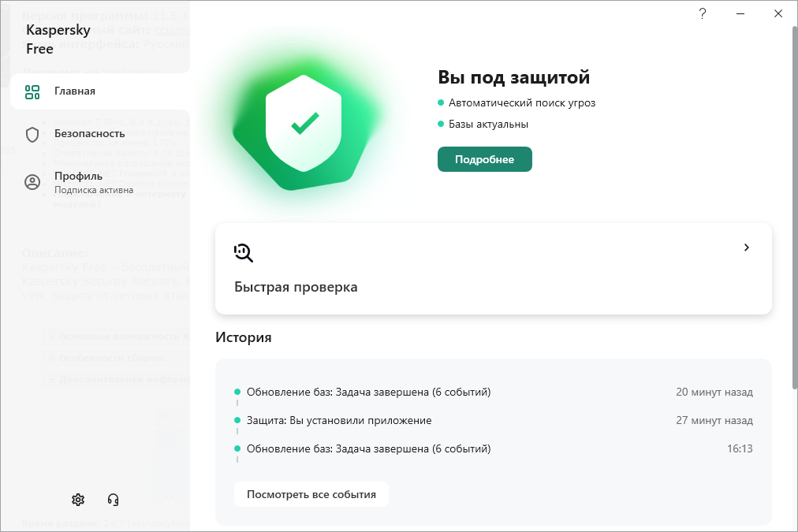Viewport: 798px width, 532px height.
Task: Select the Главная tab
Action: pos(75,91)
